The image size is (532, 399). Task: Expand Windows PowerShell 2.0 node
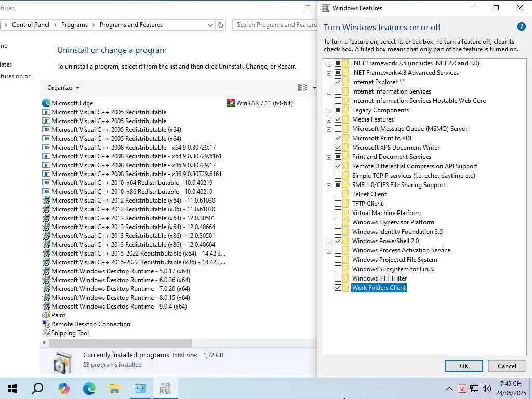[x=329, y=242]
